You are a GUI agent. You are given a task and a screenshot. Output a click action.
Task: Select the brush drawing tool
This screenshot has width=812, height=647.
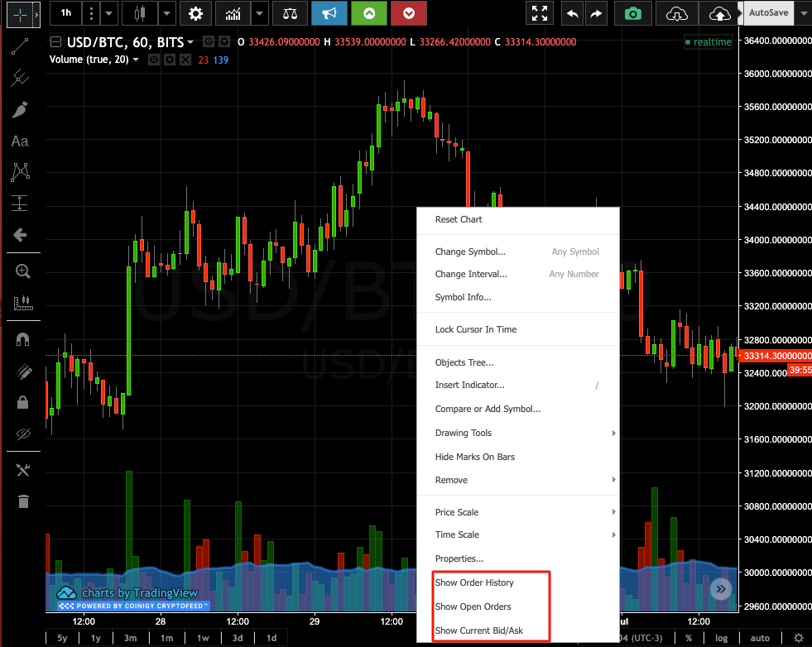tap(20, 110)
